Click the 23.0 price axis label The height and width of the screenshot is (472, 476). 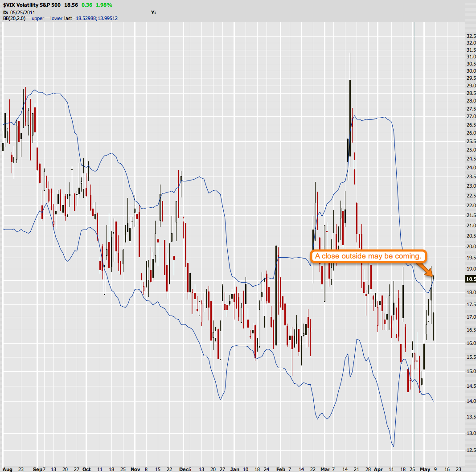tap(471, 186)
